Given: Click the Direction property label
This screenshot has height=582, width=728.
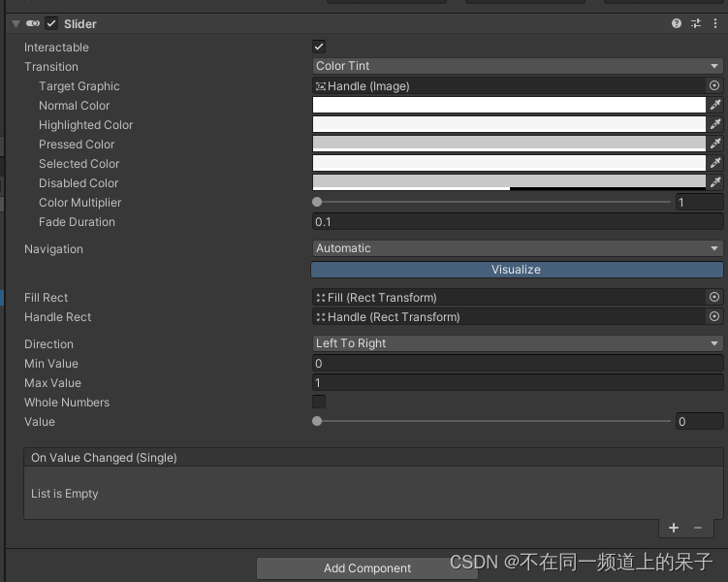Looking at the screenshot, I should pyautogui.click(x=48, y=344).
